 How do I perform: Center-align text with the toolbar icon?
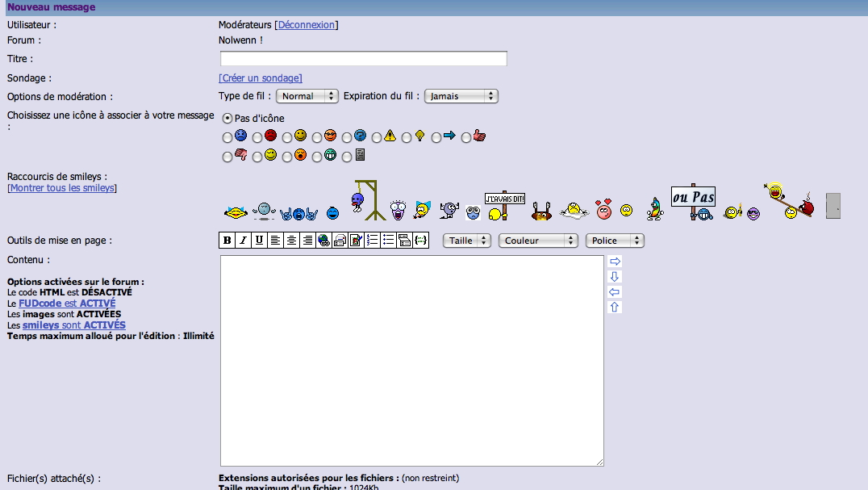(x=291, y=241)
